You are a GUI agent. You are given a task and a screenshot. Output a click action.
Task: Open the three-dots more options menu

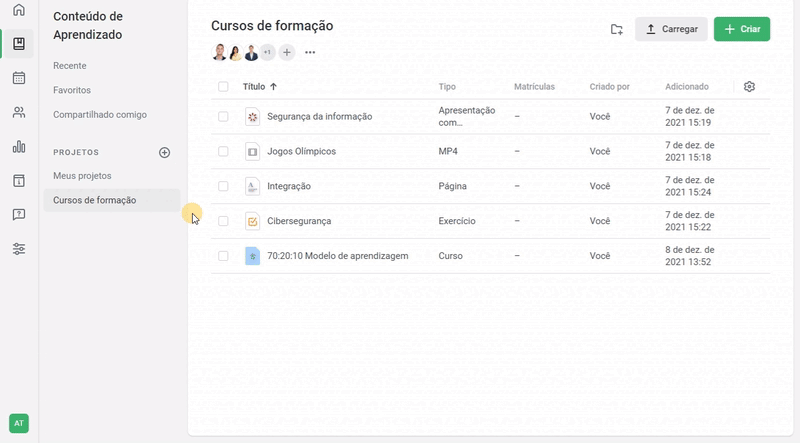[x=310, y=53]
